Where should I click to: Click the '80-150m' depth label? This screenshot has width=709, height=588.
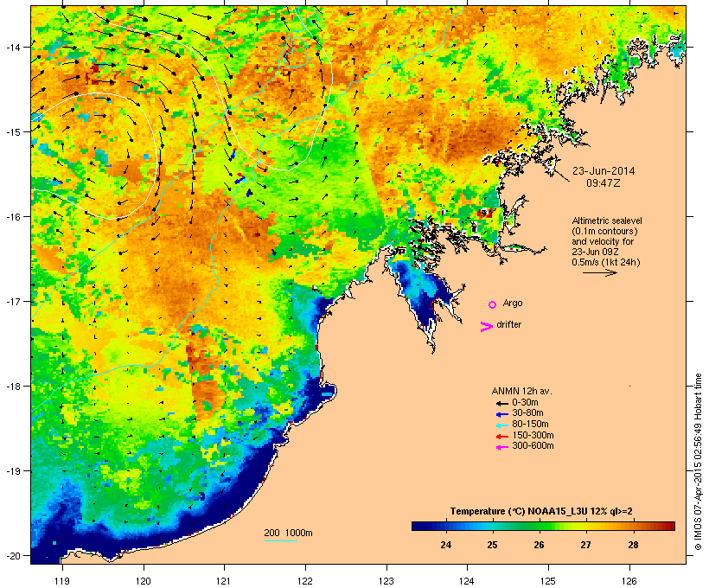(x=530, y=425)
